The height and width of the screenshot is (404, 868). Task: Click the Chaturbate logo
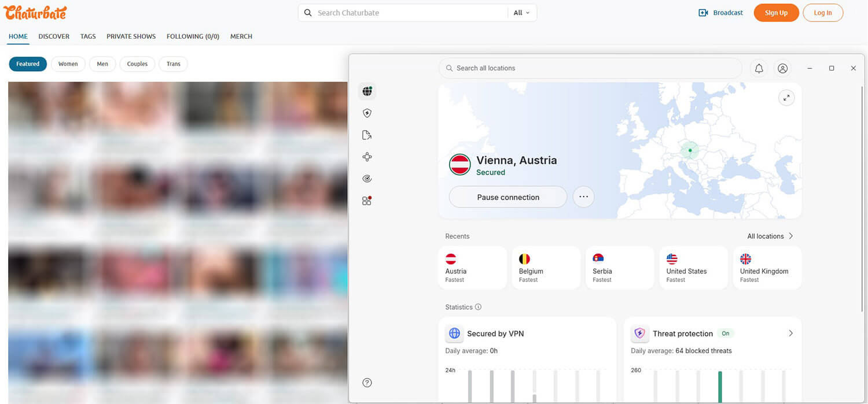(35, 12)
